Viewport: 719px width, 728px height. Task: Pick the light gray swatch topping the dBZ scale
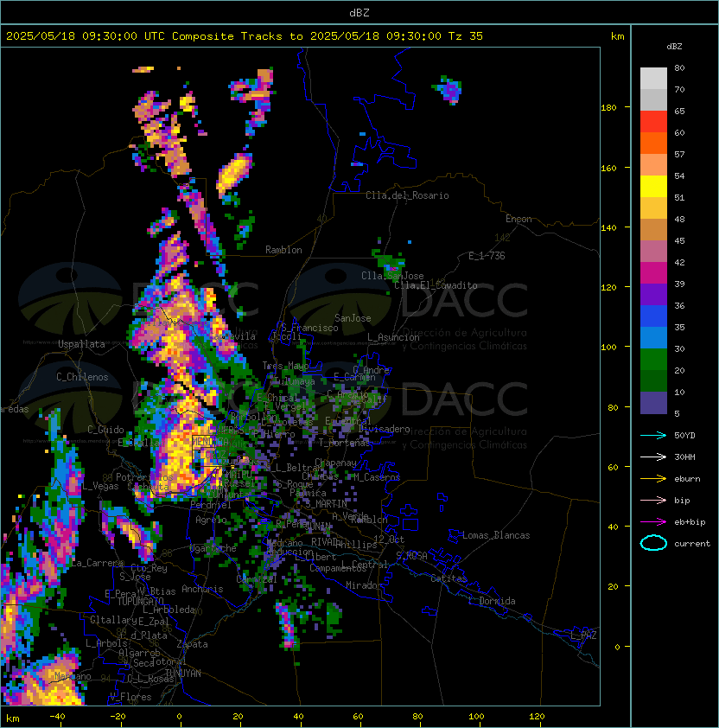(x=653, y=78)
